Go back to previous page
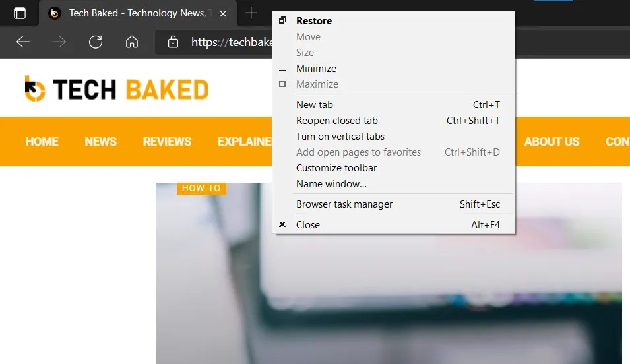The width and height of the screenshot is (630, 364). click(x=23, y=42)
